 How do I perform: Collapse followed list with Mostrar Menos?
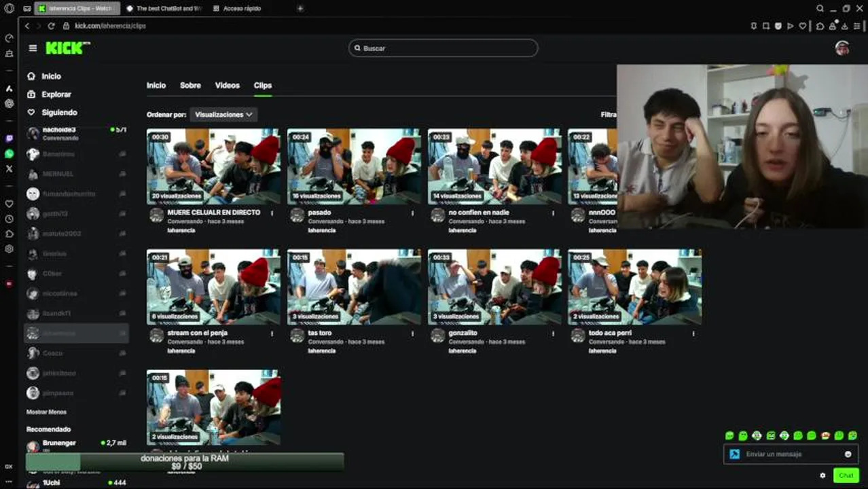[46, 412]
